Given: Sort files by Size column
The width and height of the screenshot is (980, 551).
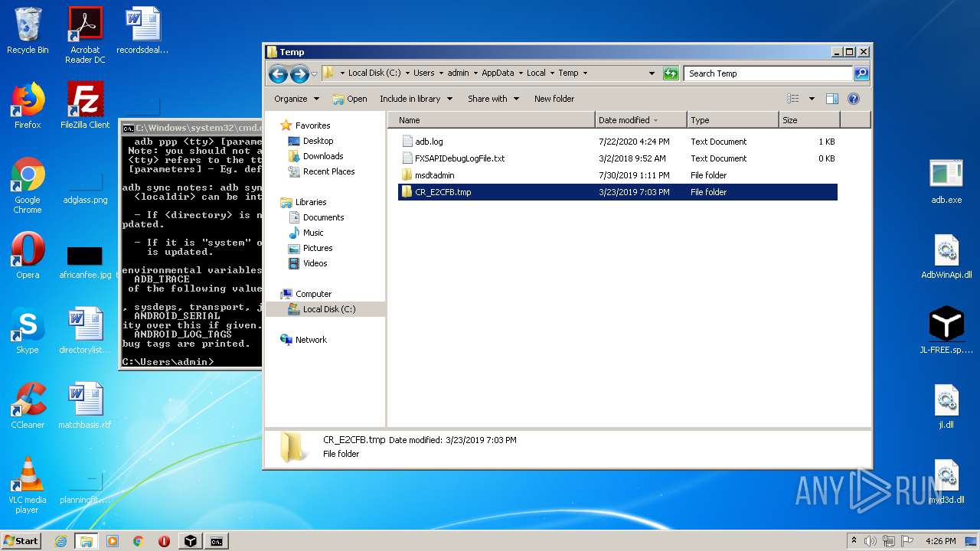Looking at the screenshot, I should point(809,120).
